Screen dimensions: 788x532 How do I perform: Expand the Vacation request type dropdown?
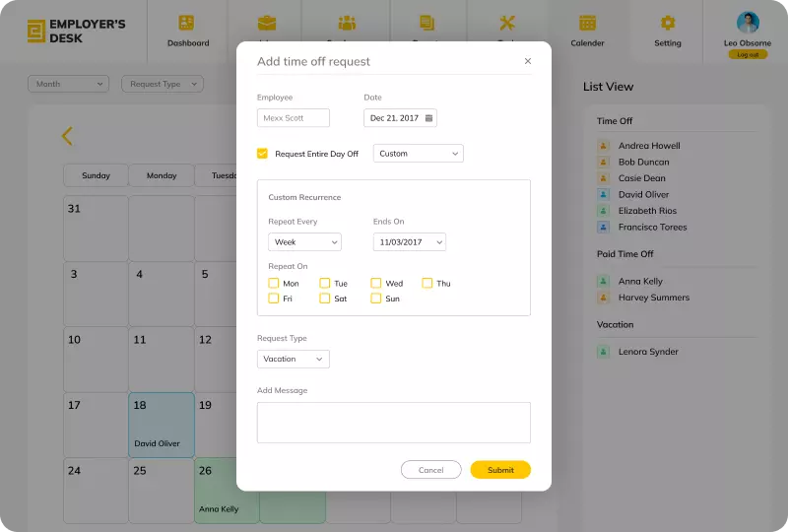(293, 360)
